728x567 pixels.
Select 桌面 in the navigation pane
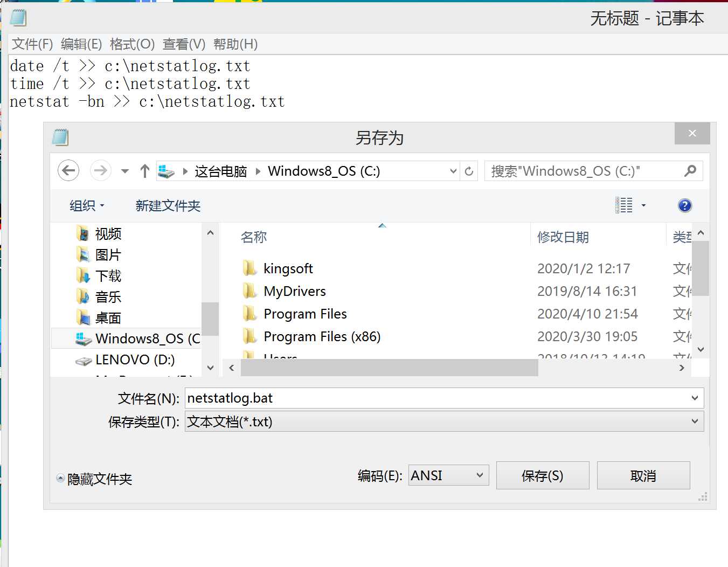pos(108,318)
